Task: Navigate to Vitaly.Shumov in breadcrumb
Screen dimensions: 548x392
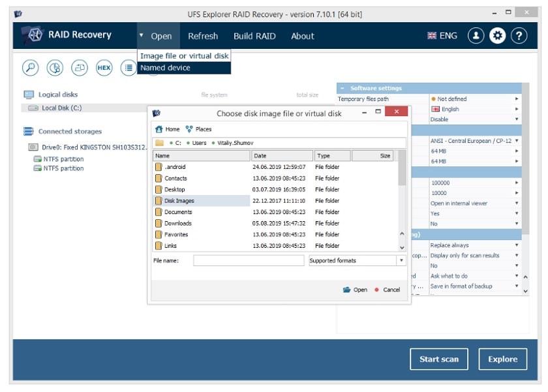Action: 236,143
